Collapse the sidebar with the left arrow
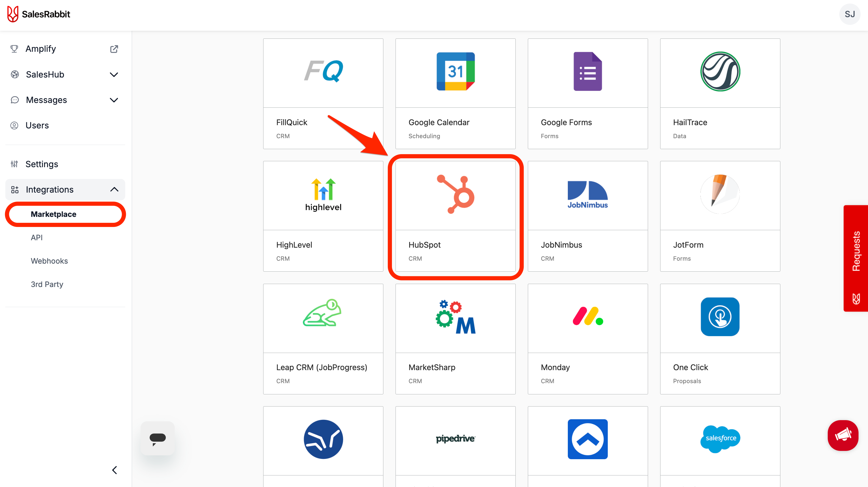 pos(115,470)
